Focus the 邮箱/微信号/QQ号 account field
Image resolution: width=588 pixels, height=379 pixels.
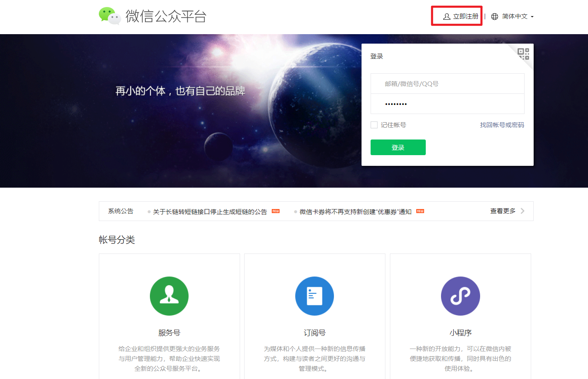click(x=448, y=84)
